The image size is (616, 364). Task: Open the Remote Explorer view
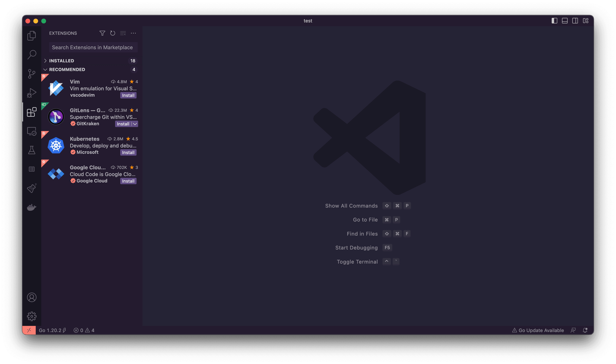32,131
